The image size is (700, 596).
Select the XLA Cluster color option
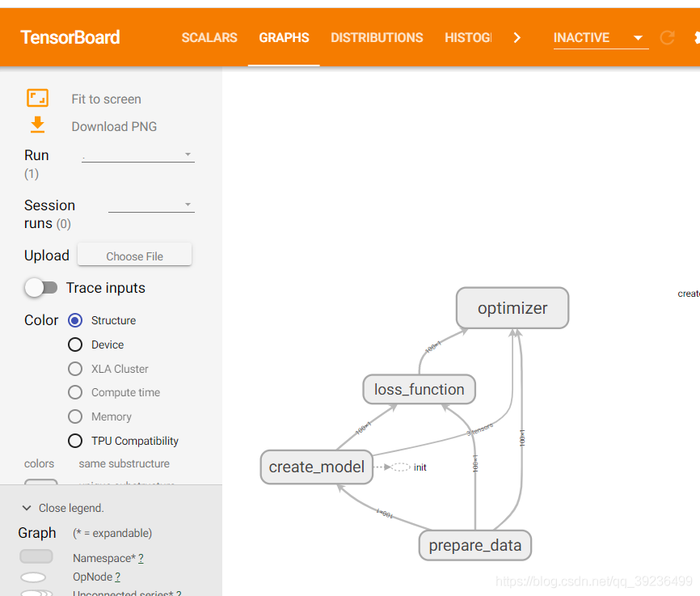tap(75, 369)
